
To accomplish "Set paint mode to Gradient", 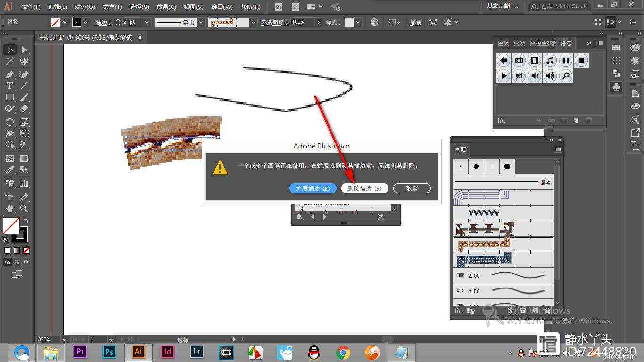I will pyautogui.click(x=17, y=251).
